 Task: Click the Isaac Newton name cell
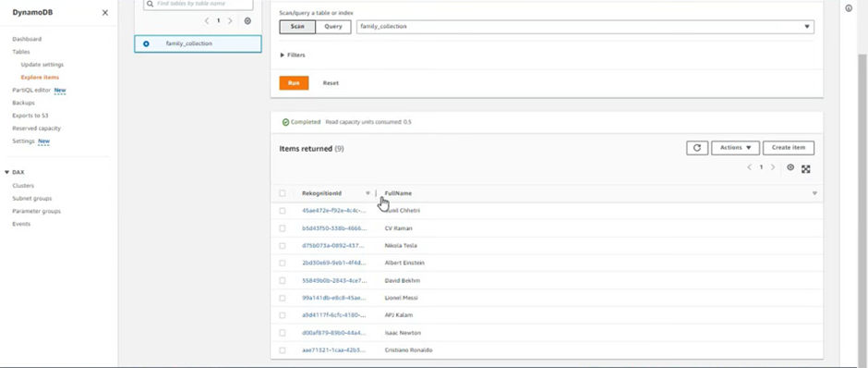click(403, 333)
